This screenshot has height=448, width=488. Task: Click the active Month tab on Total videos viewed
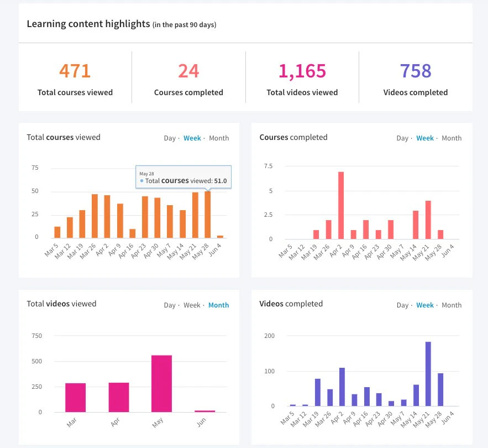(x=219, y=305)
